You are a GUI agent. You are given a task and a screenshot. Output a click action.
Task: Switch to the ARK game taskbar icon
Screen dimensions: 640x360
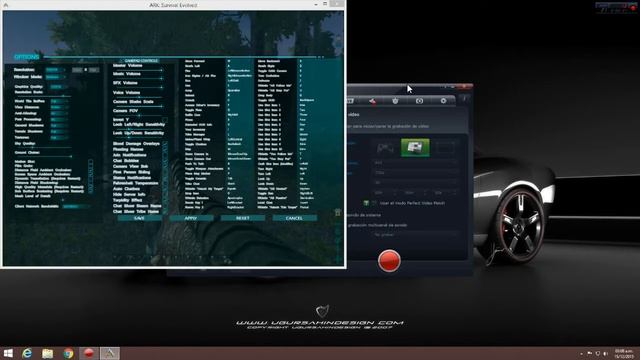click(x=110, y=353)
